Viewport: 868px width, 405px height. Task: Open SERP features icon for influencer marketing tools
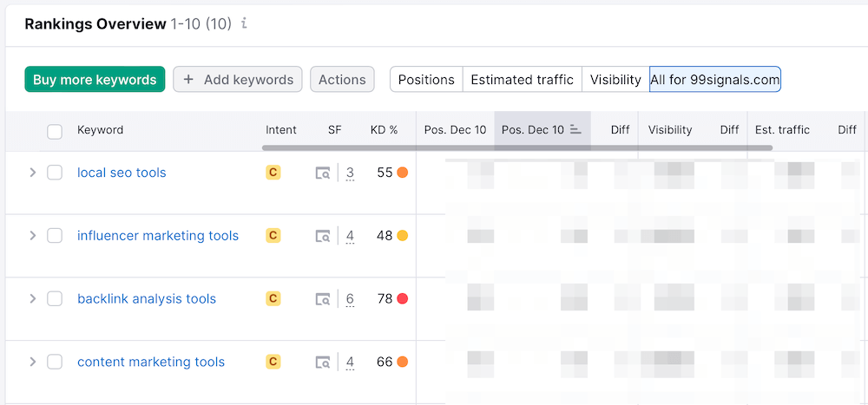(x=322, y=236)
